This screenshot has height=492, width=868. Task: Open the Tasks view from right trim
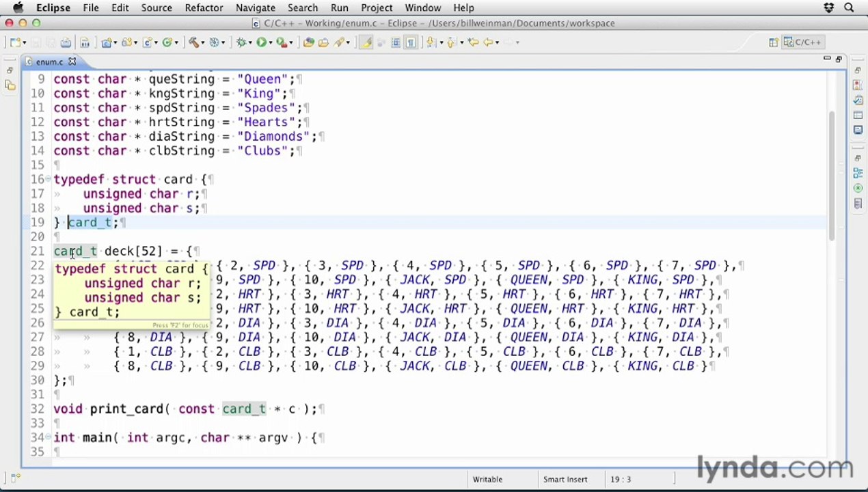(x=857, y=100)
